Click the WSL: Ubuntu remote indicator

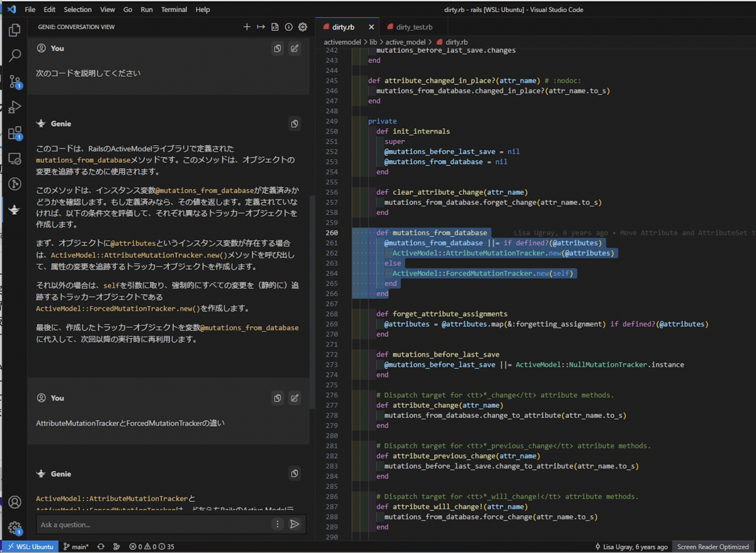[30, 547]
